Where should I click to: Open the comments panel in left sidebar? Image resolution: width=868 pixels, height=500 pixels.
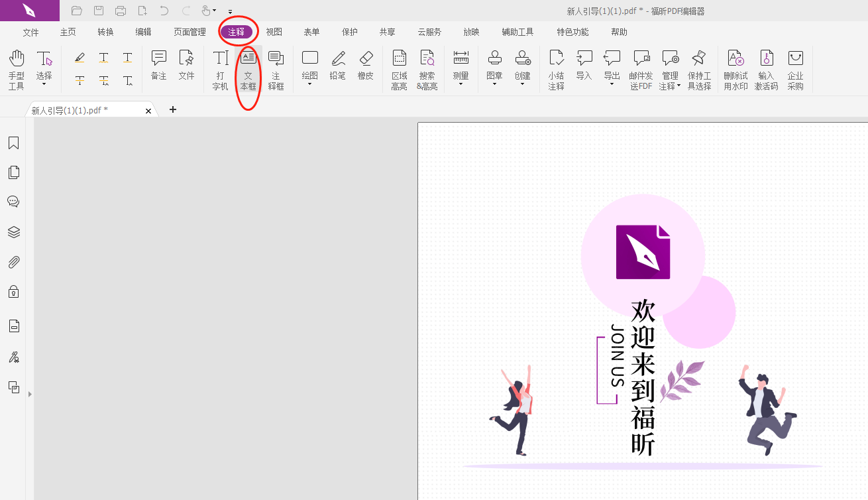[x=14, y=202]
